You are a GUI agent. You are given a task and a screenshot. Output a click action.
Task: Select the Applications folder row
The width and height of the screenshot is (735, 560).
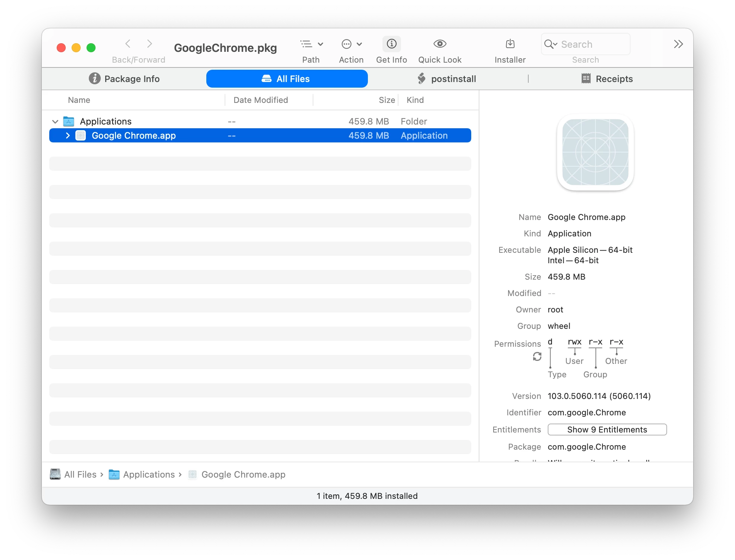(x=260, y=122)
